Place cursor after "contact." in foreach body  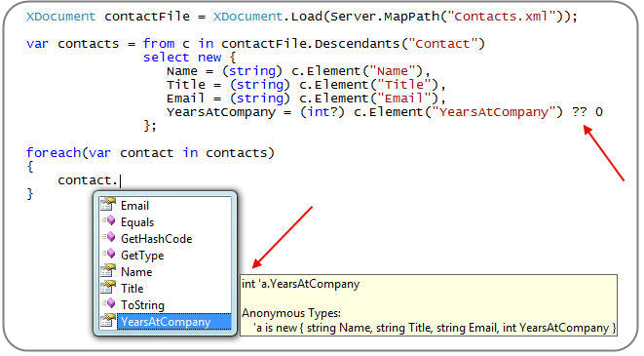(121, 180)
